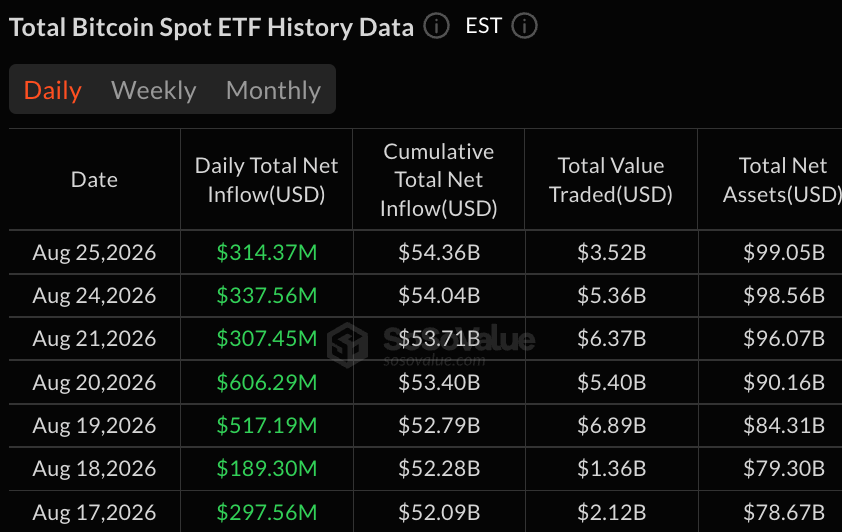This screenshot has height=532, width=842.
Task: Click the $1.36B value traded cell
Action: 612,469
